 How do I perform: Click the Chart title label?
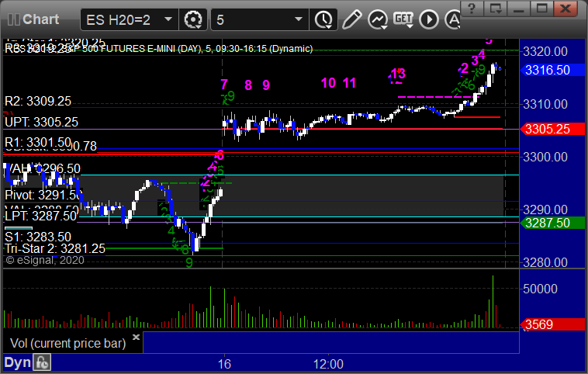(x=40, y=19)
